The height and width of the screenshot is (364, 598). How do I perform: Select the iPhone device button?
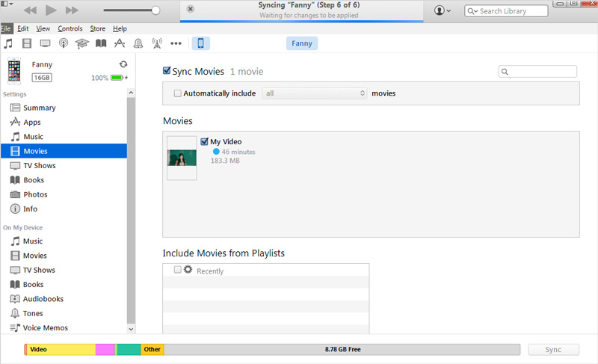pos(200,43)
